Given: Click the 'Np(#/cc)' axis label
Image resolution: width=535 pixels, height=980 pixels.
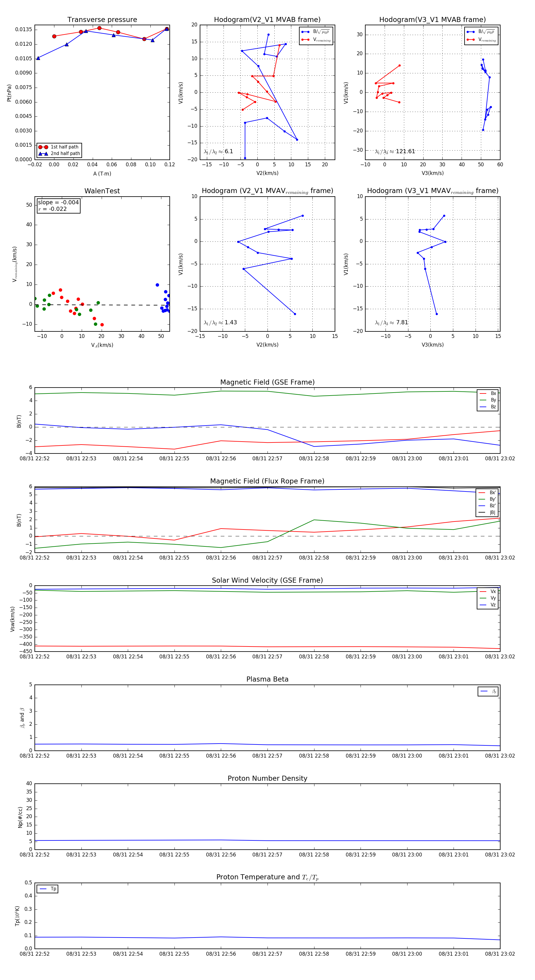Looking at the screenshot, I should [20, 817].
